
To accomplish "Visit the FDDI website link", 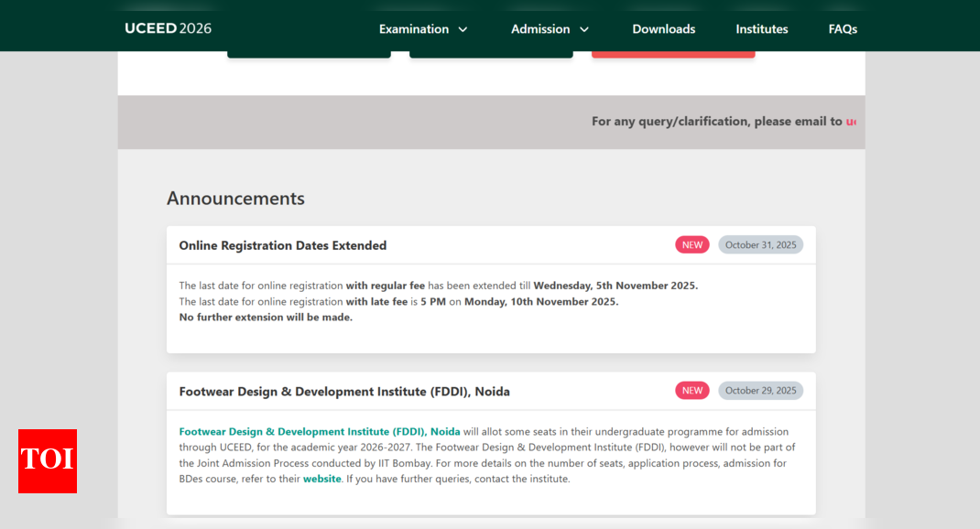I will [321, 479].
